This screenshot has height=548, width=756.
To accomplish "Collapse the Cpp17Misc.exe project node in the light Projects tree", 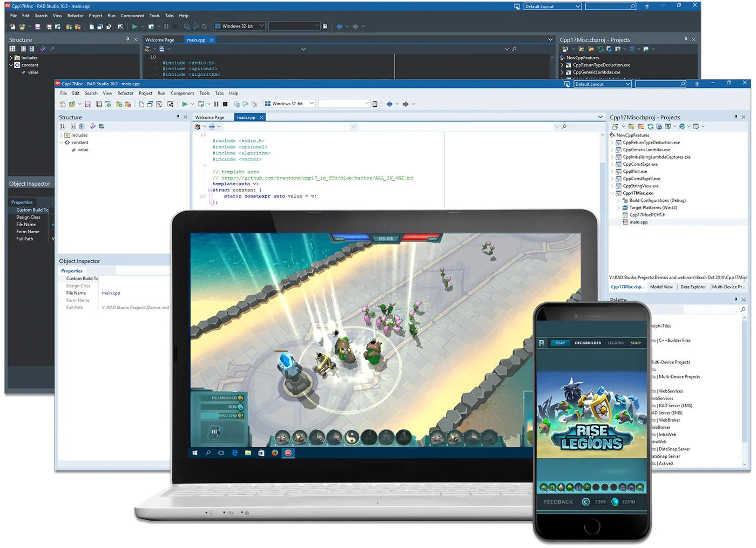I will point(612,193).
